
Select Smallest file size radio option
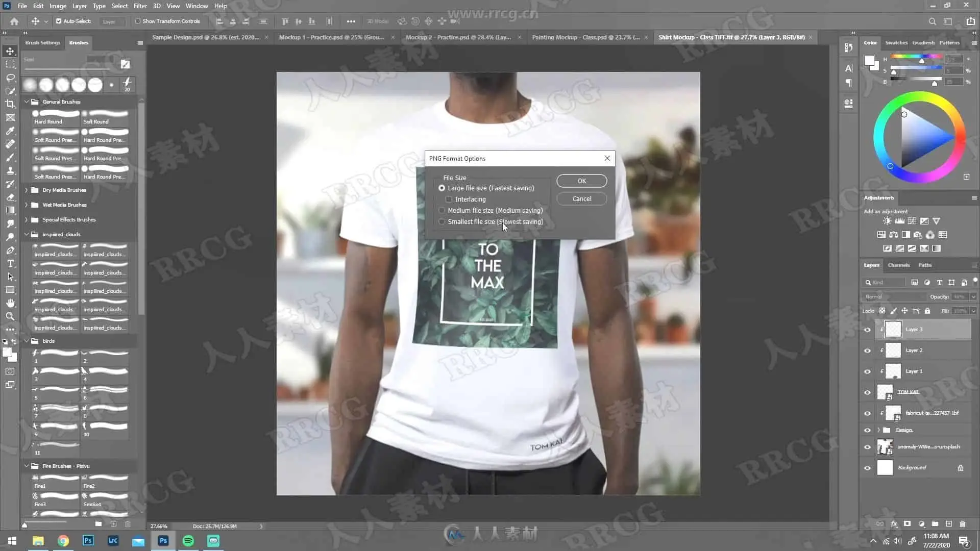click(x=442, y=222)
